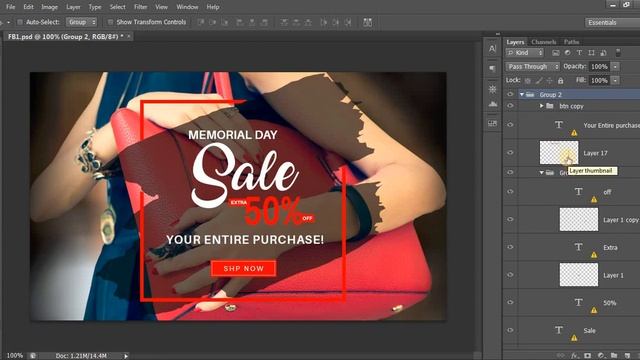
Task: Open the Fill slider arrow
Action: point(615,80)
